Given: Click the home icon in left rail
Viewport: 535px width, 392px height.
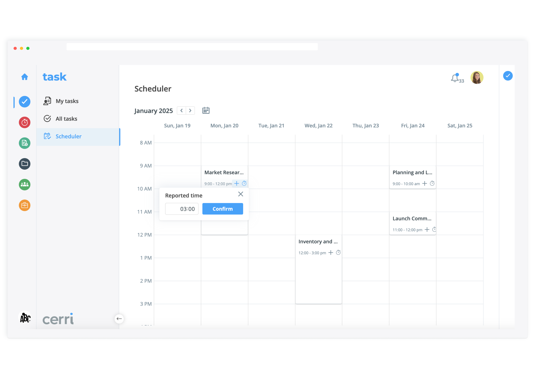Looking at the screenshot, I should click(25, 77).
